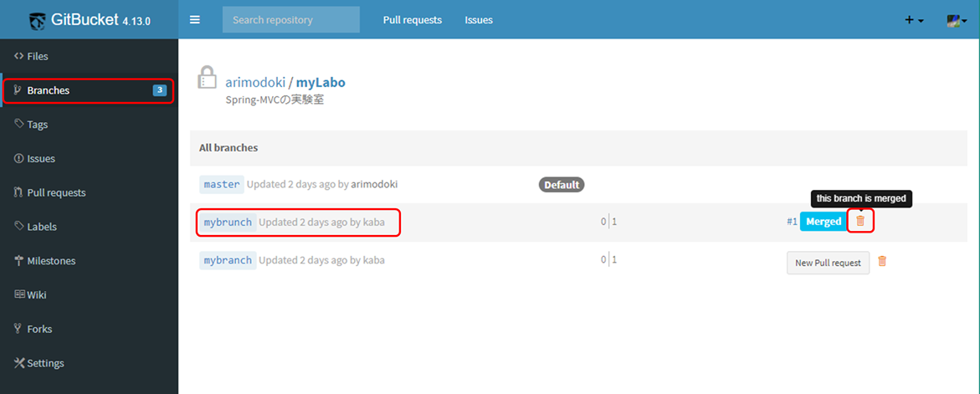Viewport: 980px width, 394px height.
Task: Open Pull requests in the top navigation
Action: click(x=413, y=20)
